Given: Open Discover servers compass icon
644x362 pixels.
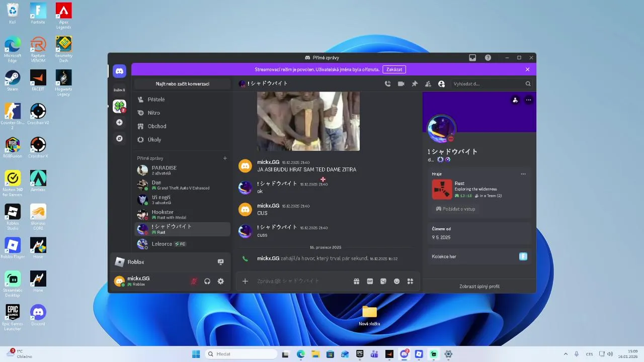Looking at the screenshot, I should (x=119, y=138).
